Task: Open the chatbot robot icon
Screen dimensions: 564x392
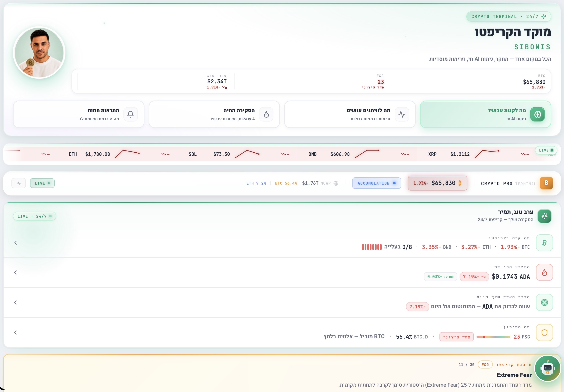Action: (547, 368)
